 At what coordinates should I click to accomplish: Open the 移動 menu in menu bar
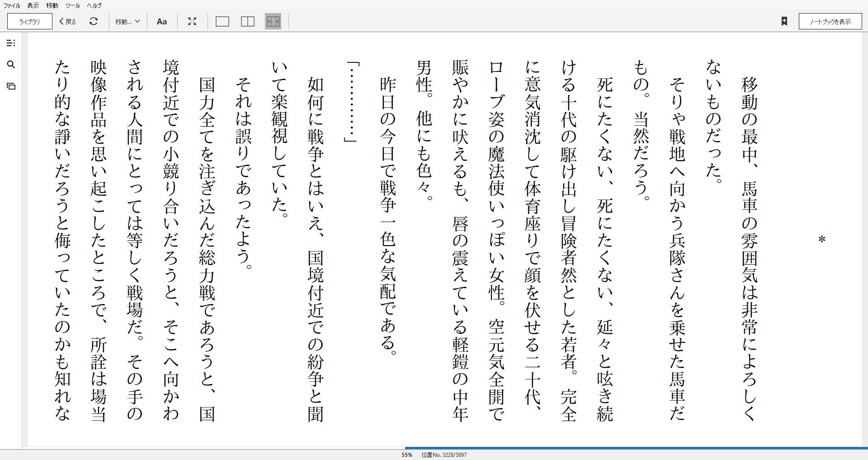pos(52,5)
